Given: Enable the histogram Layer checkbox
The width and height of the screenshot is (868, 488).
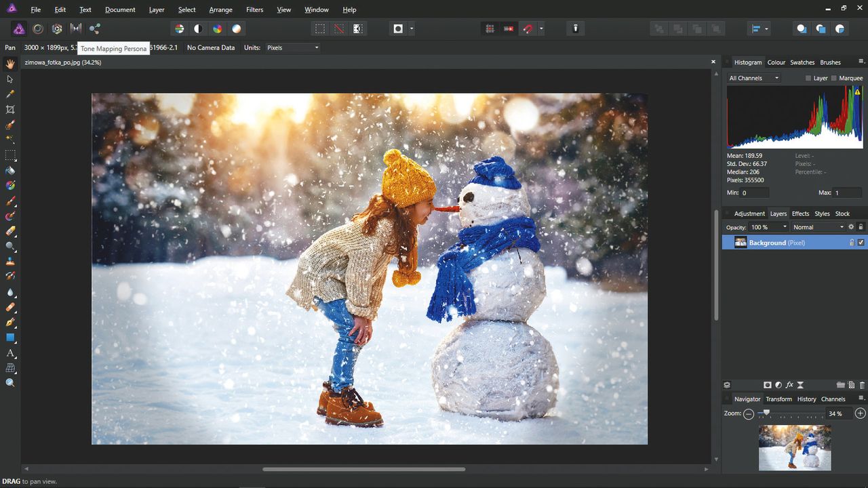Looking at the screenshot, I should click(808, 78).
